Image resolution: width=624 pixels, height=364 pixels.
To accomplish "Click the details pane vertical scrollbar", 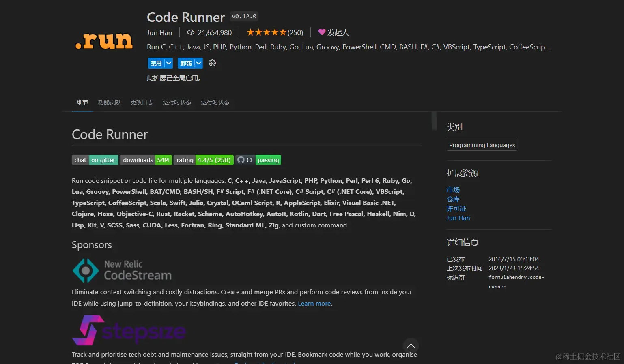I will tap(434, 121).
